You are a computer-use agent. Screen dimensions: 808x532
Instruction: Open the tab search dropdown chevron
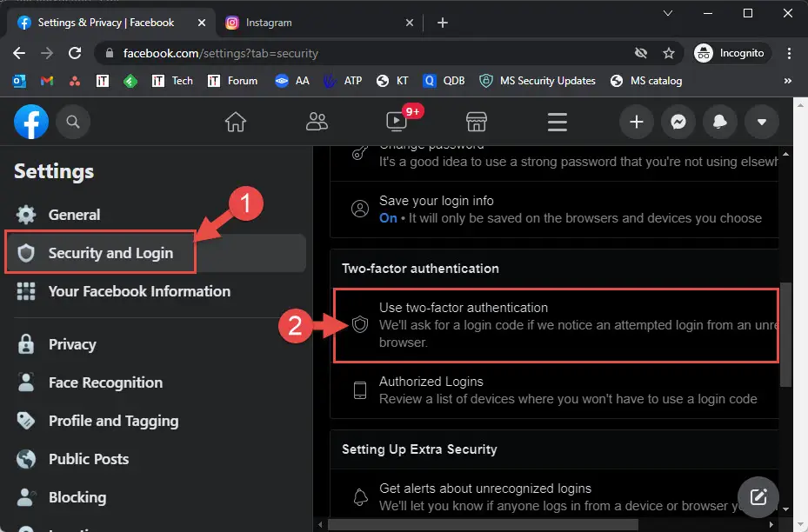point(668,13)
